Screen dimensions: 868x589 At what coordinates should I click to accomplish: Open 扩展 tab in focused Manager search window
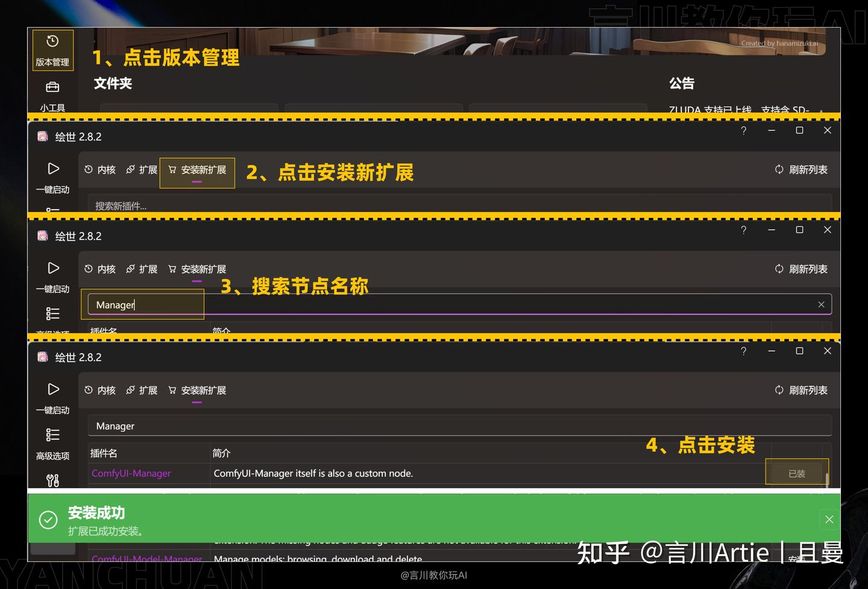pos(142,269)
